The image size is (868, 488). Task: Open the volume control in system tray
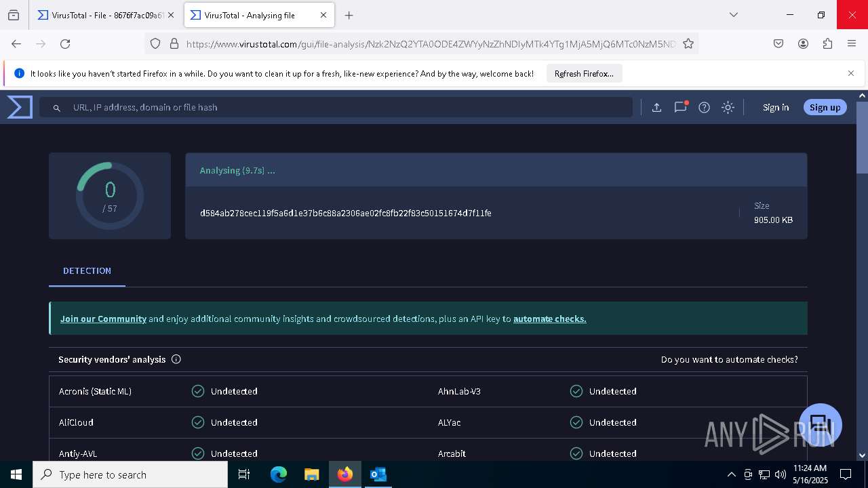(x=780, y=474)
